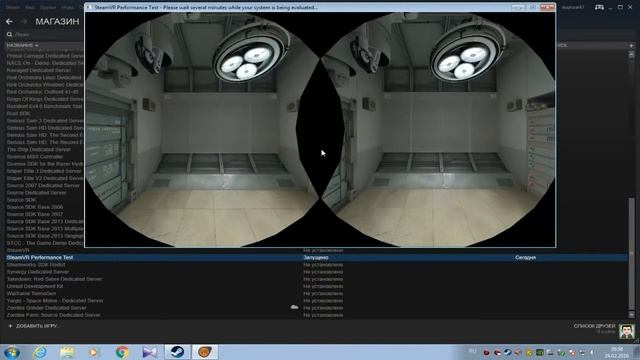Open the Windows Start button
The image size is (640, 360).
click(x=11, y=352)
